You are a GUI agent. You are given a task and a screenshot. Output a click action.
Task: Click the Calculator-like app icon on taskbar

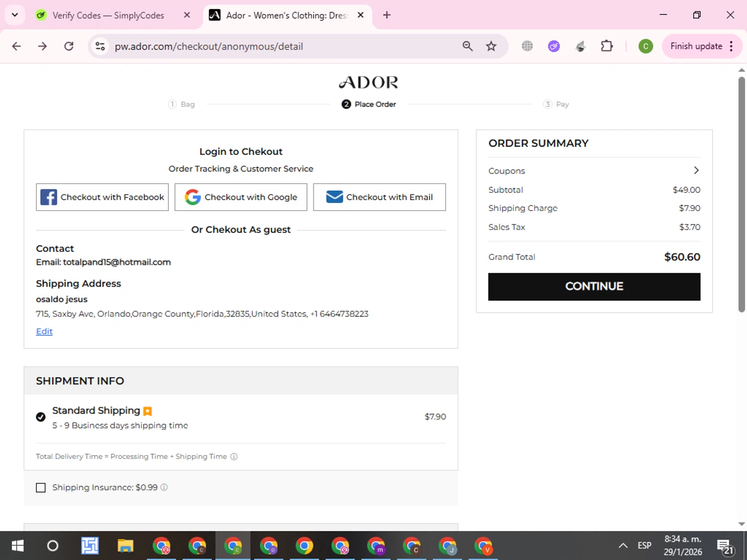click(90, 546)
